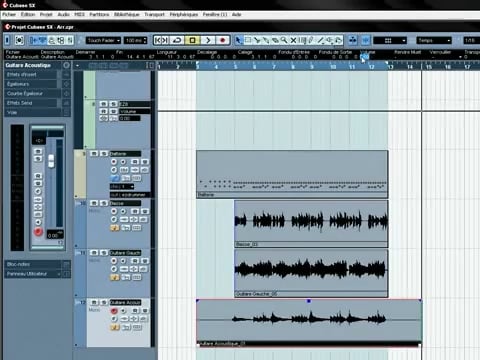Go to next marker in transport
Image resolution: width=480 pixels, height=360 pixels.
pyautogui.click(x=166, y=40)
